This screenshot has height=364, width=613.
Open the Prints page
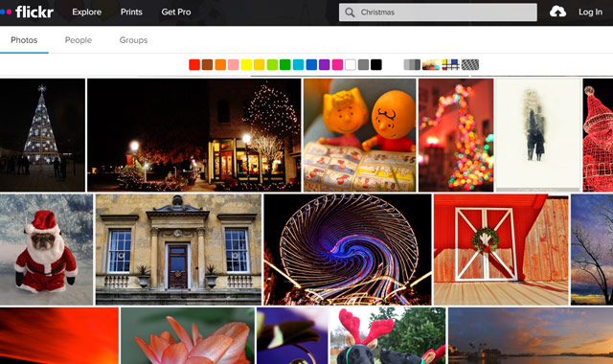point(131,12)
